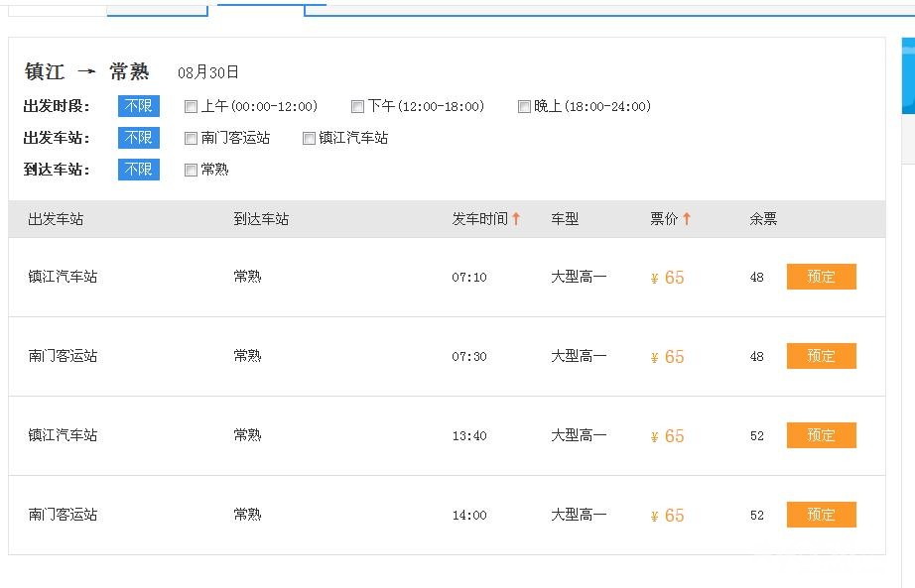Tick the 南门客运站 departure station checkbox

[x=191, y=138]
